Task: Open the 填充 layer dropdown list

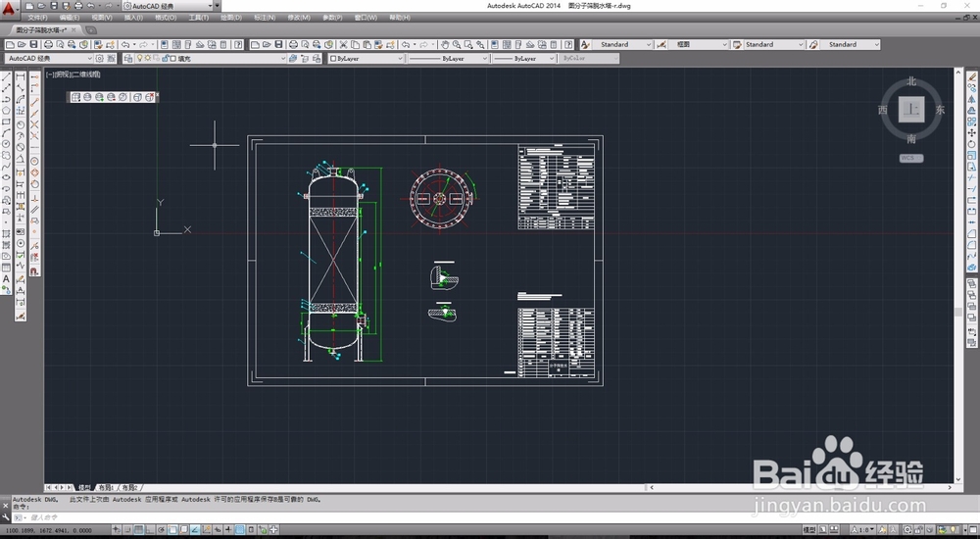Action: click(x=282, y=58)
